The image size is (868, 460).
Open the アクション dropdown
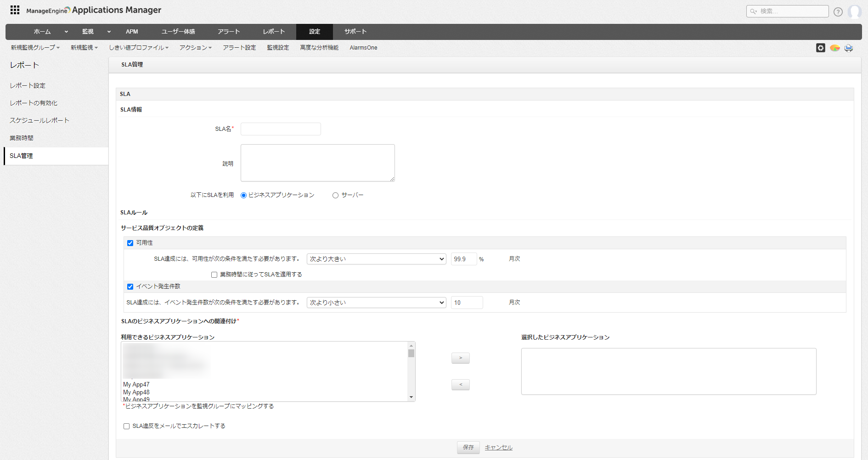click(196, 48)
